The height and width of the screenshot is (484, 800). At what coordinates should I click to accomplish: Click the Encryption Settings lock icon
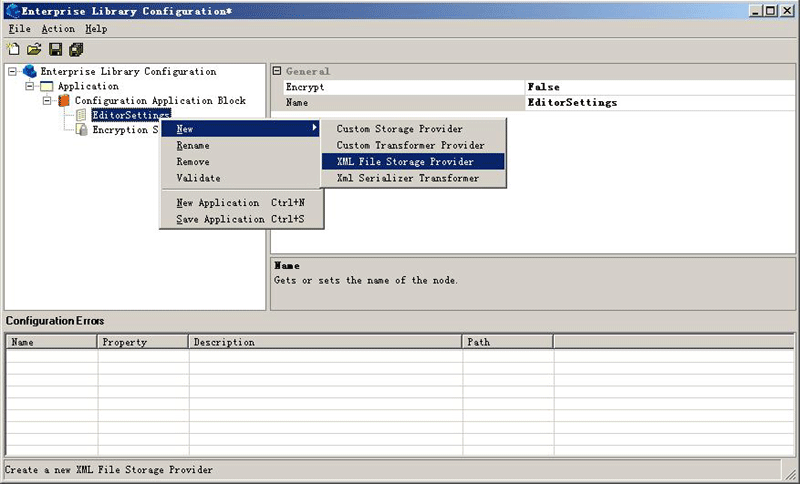pos(82,130)
